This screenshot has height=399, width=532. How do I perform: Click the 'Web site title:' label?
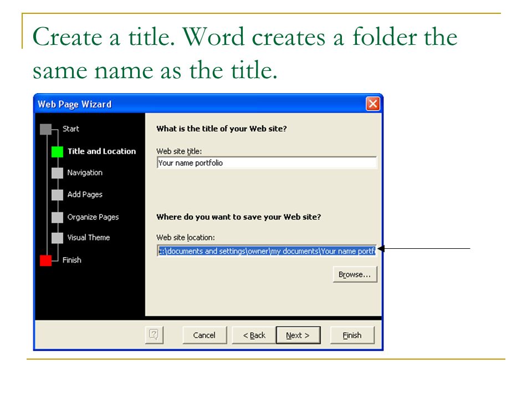tap(179, 151)
